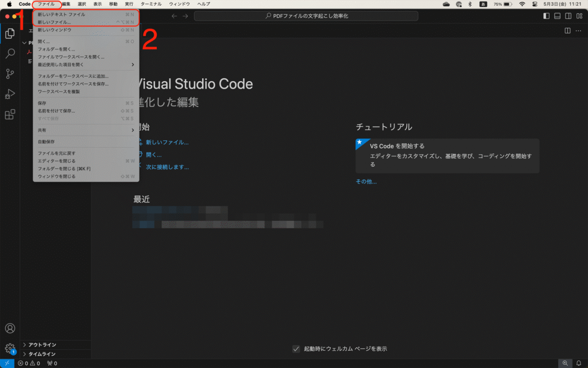Choose フォルダーを閉じる menu entry
588x368 pixels.
[86, 168]
